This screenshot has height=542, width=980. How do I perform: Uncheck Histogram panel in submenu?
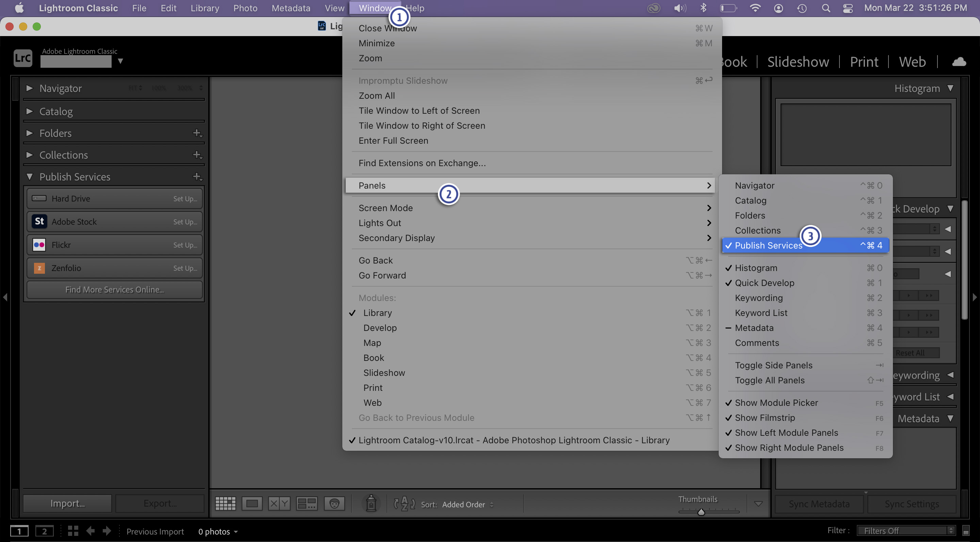tap(805, 268)
